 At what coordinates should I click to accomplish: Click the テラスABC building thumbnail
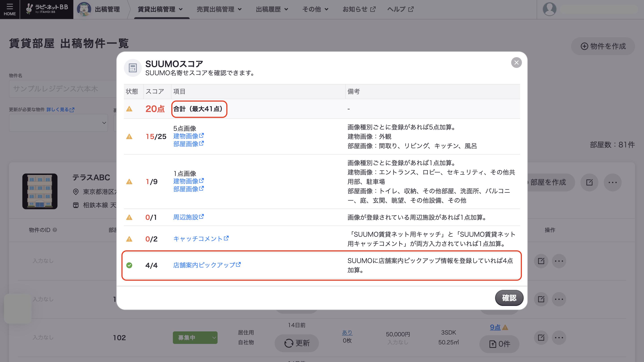tap(40, 191)
